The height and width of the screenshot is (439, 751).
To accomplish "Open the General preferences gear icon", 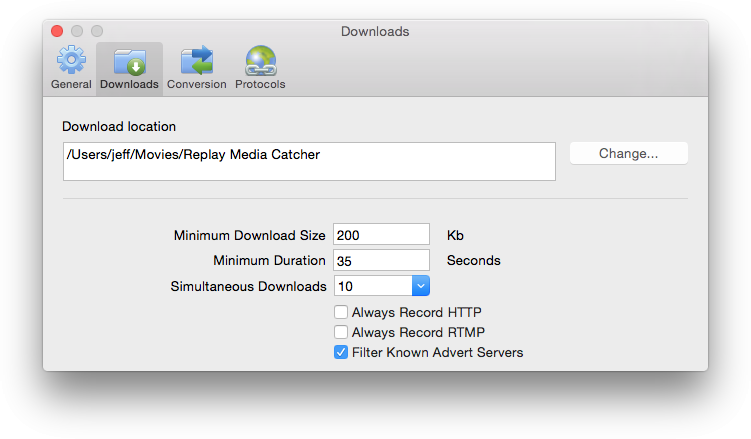I will [71, 60].
